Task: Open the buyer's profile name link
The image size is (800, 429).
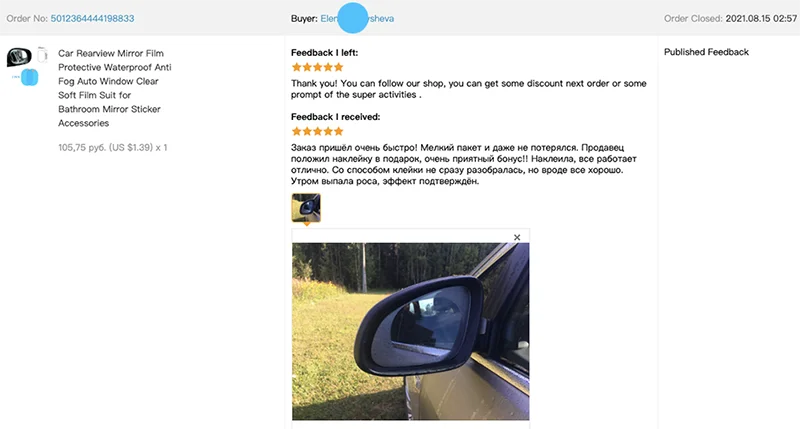Action: point(357,18)
